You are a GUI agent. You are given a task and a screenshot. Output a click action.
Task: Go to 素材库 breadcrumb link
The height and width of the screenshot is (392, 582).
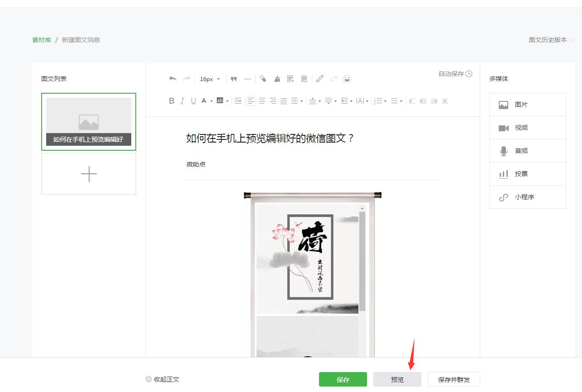pyautogui.click(x=42, y=40)
